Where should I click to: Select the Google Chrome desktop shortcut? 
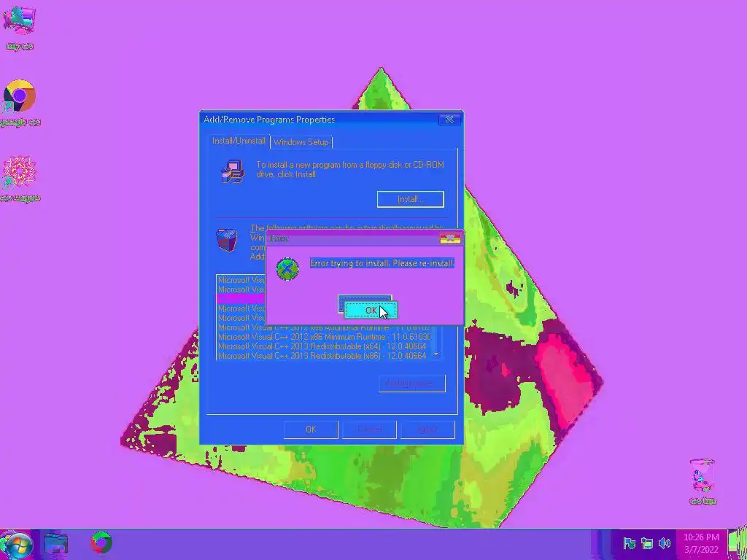click(x=20, y=103)
